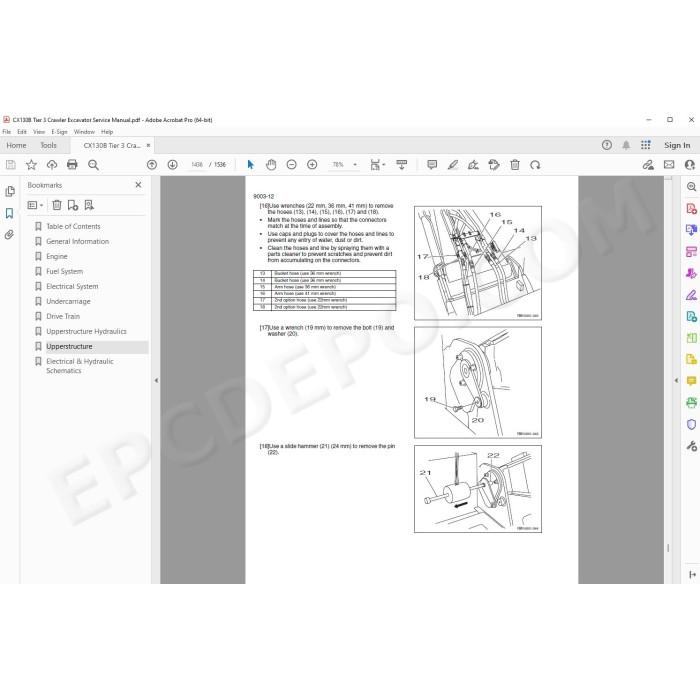Select the Highlight text pen tool
The height and width of the screenshot is (700, 700).
(453, 165)
